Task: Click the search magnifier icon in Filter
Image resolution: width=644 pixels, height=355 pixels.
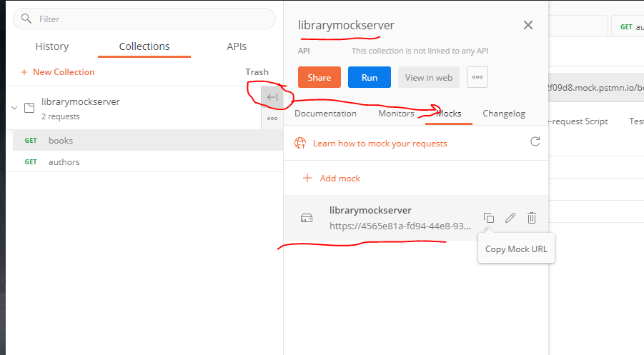Action: 26,19
